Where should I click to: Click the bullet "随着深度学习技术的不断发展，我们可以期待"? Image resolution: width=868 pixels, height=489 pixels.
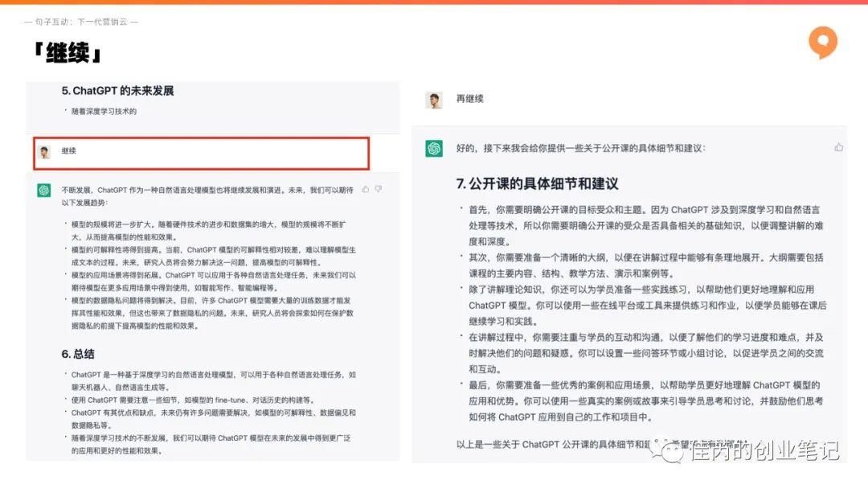pos(211,444)
